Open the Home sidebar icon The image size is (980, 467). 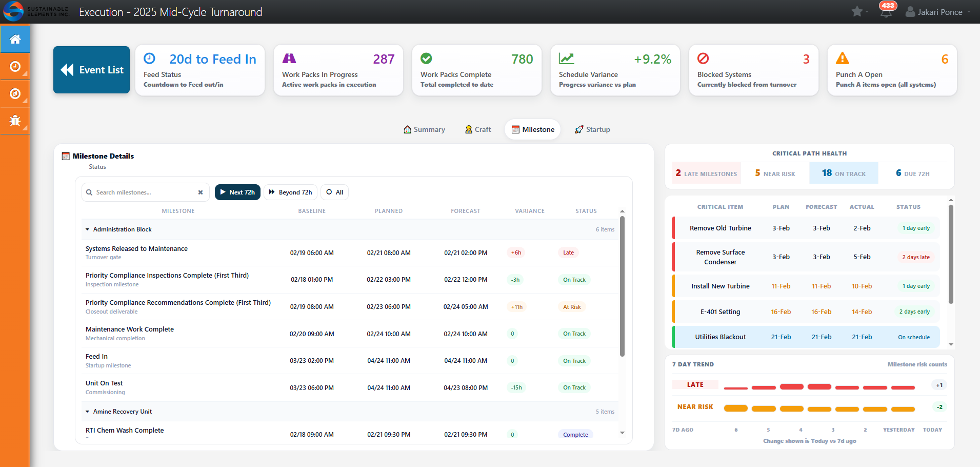click(15, 39)
